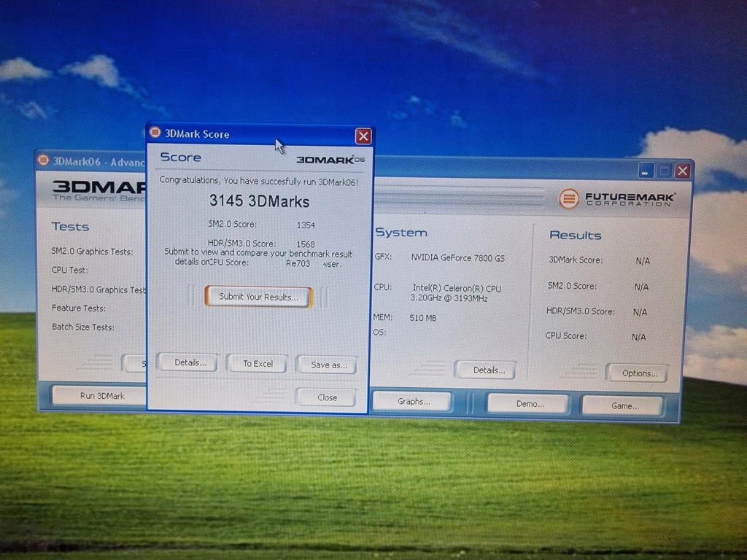Screen dimensions: 747x560
Task: Click CPU Score N/A value in Results
Action: (x=638, y=337)
